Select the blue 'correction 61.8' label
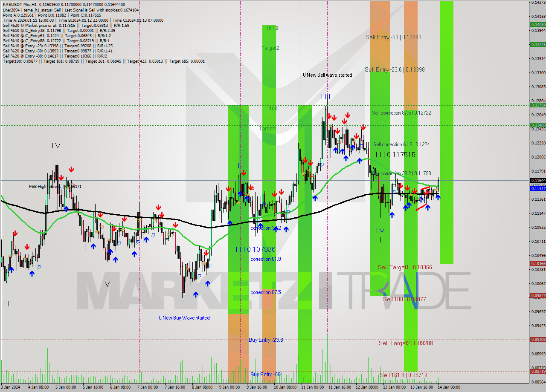The image size is (546, 392). 265,259
